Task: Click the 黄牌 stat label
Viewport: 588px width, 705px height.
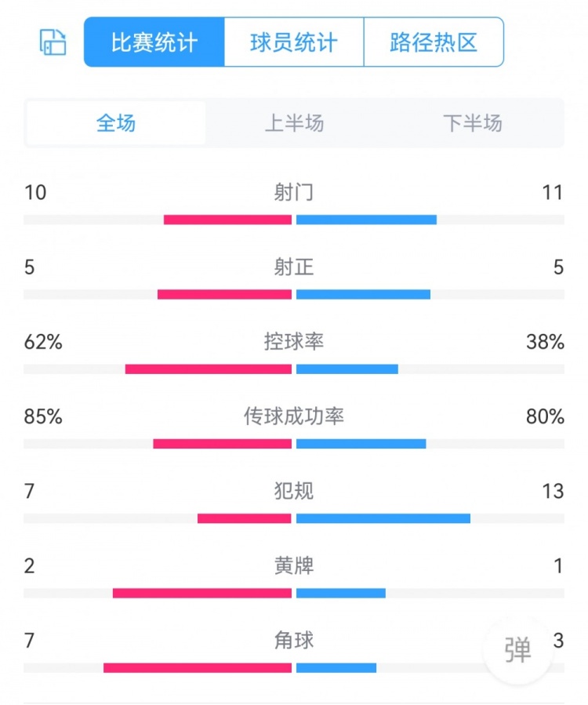Action: click(x=294, y=565)
